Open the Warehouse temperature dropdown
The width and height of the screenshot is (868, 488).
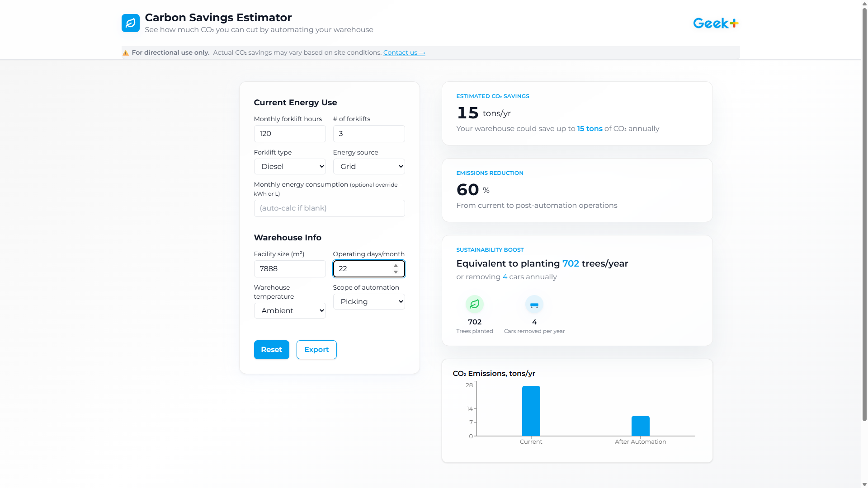pos(289,310)
